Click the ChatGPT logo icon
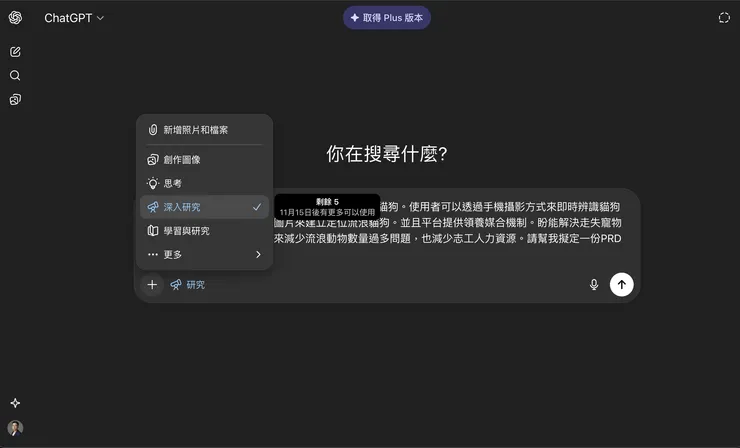This screenshot has width=740, height=448. (x=15, y=18)
